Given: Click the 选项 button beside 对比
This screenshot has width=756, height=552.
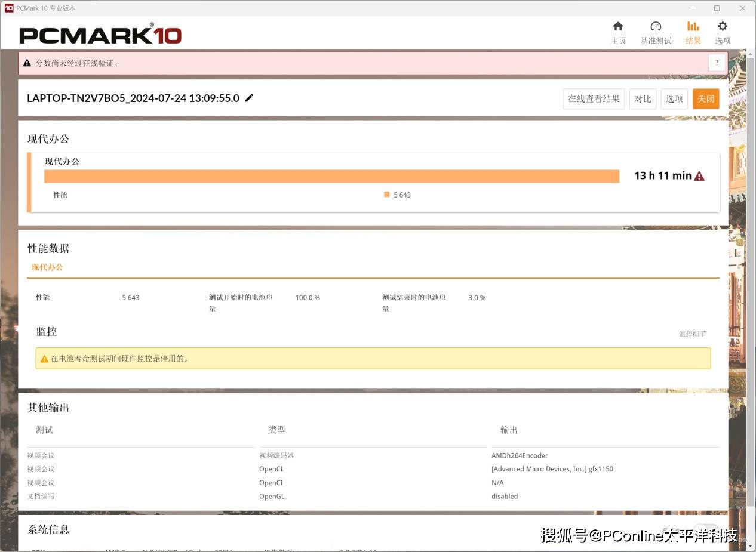Looking at the screenshot, I should tap(674, 99).
